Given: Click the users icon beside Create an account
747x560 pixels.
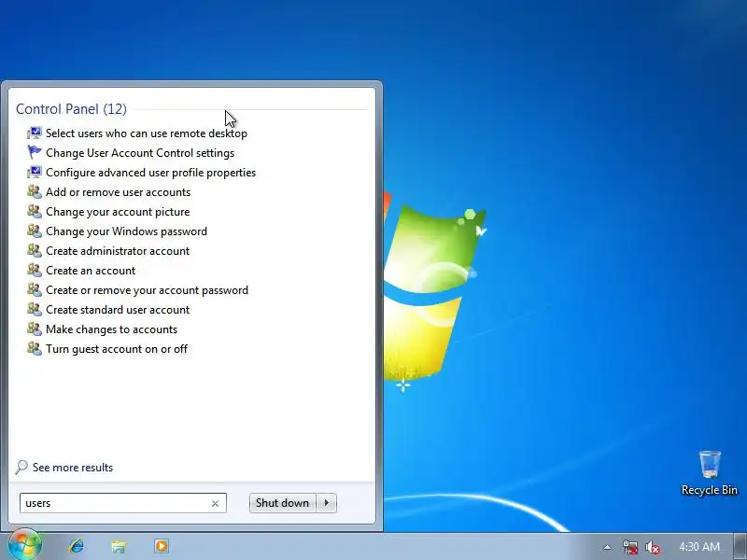Looking at the screenshot, I should click(35, 270).
